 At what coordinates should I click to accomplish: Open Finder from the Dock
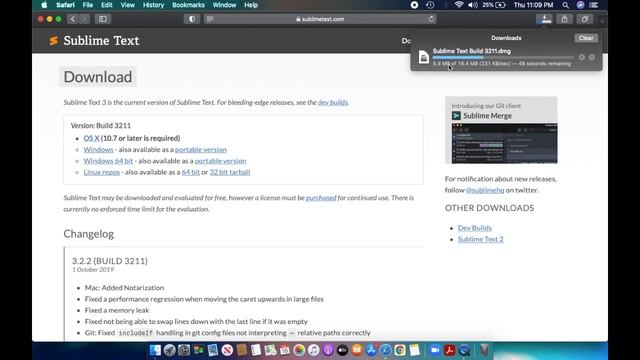[x=155, y=350]
